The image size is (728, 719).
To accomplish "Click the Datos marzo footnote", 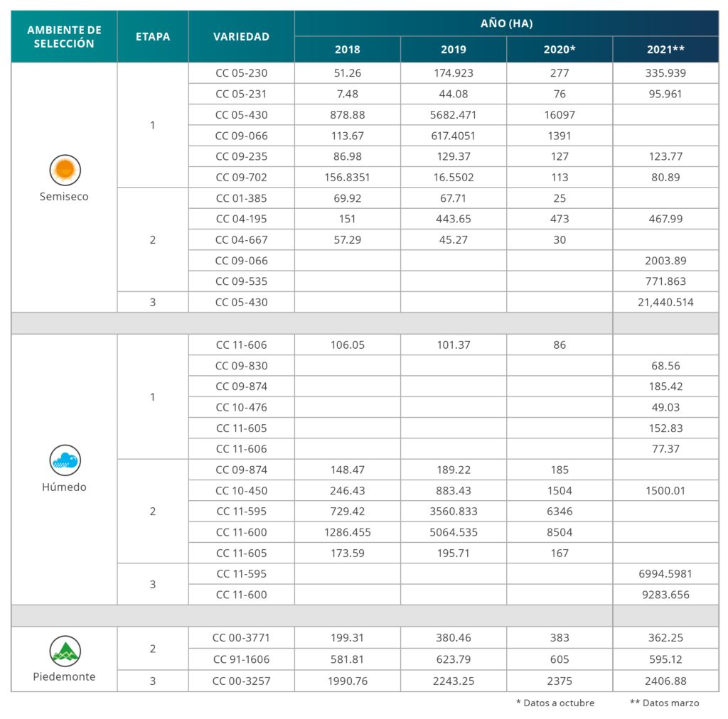I will (665, 703).
